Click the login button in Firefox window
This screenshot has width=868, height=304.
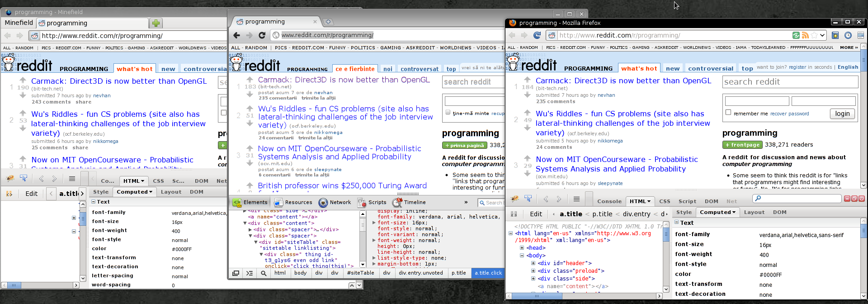[x=842, y=114]
